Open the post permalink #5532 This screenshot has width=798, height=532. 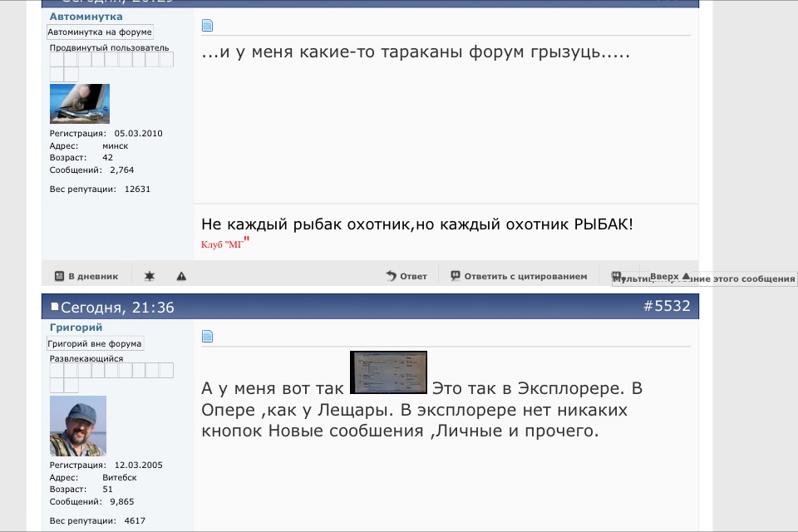tap(667, 306)
